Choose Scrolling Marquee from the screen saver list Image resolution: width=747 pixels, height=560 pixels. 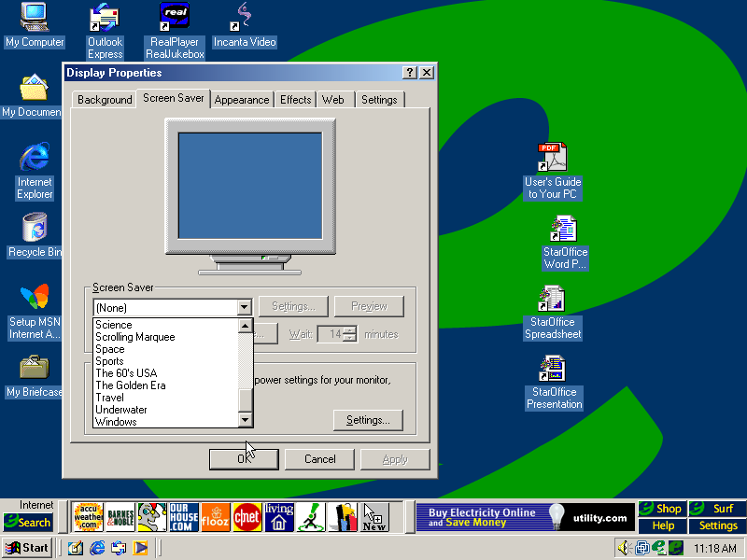pos(135,337)
